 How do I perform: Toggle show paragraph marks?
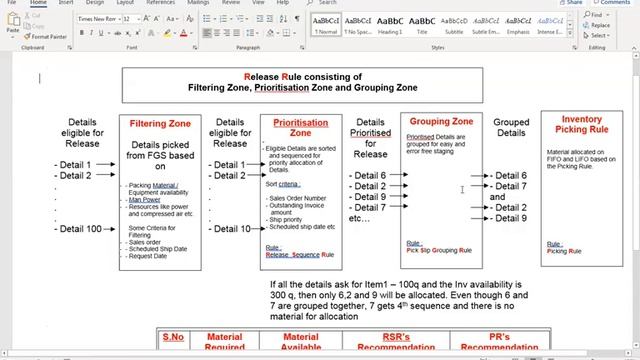[x=297, y=19]
